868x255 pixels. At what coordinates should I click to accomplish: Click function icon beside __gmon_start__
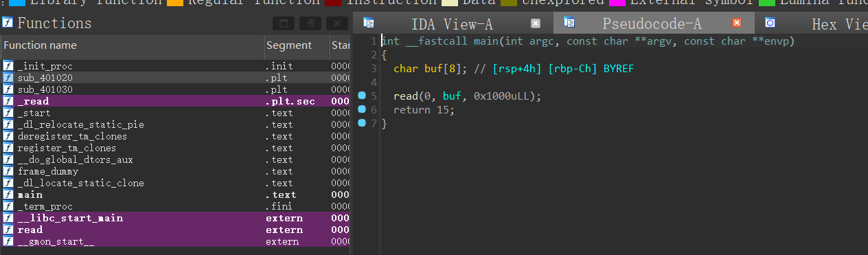[x=8, y=241]
